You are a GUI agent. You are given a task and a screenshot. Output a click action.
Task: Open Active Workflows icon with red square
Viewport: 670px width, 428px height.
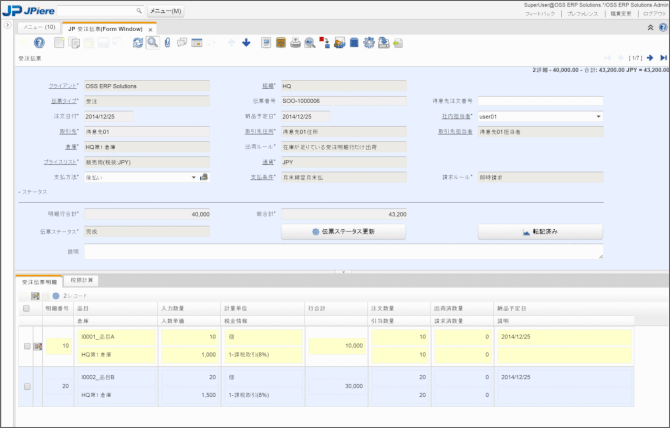click(324, 43)
